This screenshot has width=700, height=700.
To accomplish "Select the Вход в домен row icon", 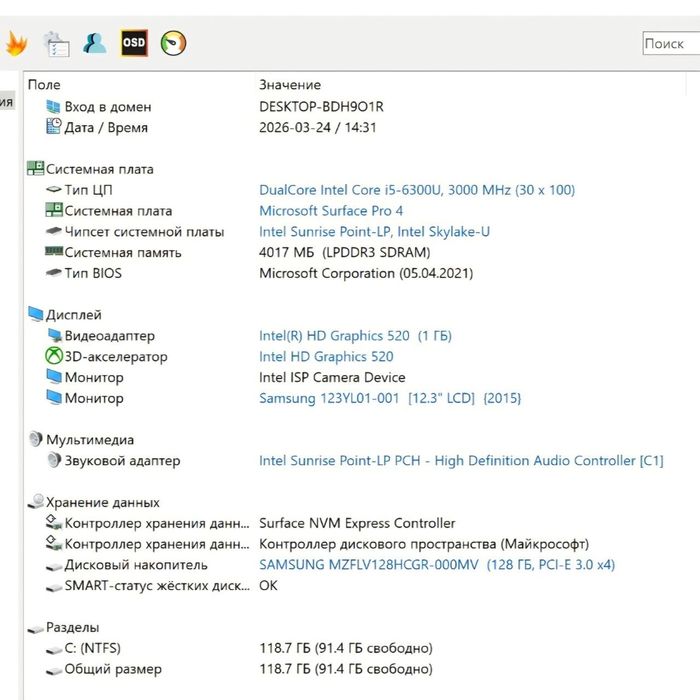I will tap(53, 107).
